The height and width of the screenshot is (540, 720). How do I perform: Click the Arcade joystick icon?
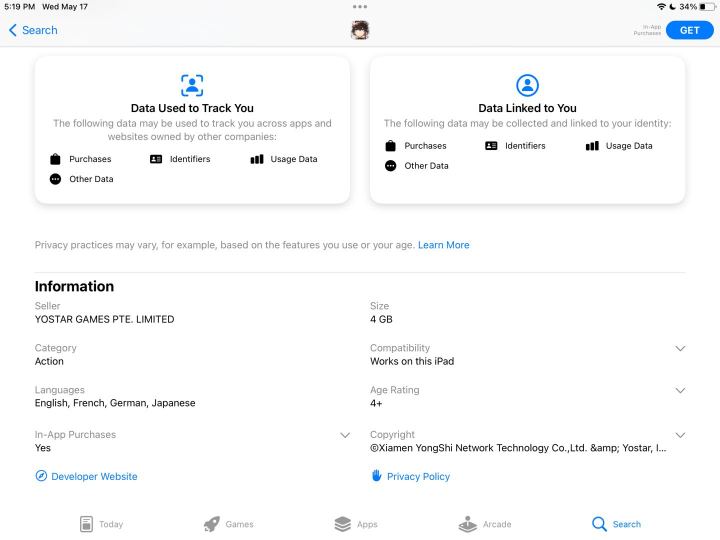pyautogui.click(x=467, y=524)
